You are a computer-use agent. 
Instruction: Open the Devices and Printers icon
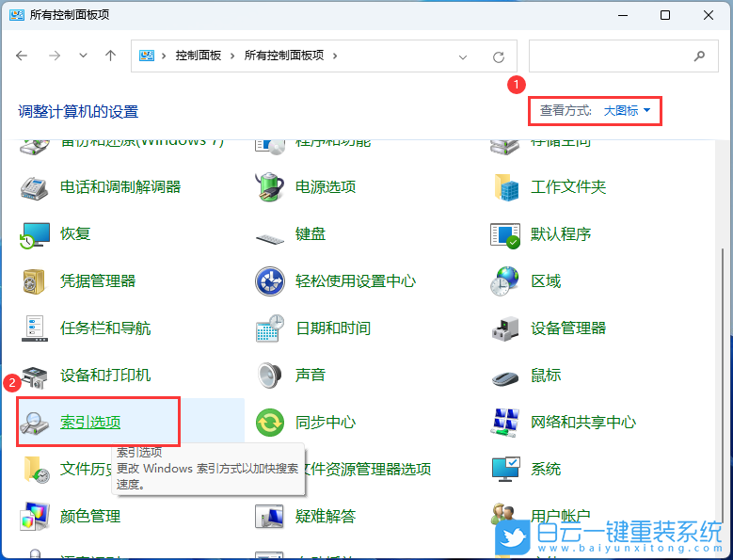[x=35, y=376]
